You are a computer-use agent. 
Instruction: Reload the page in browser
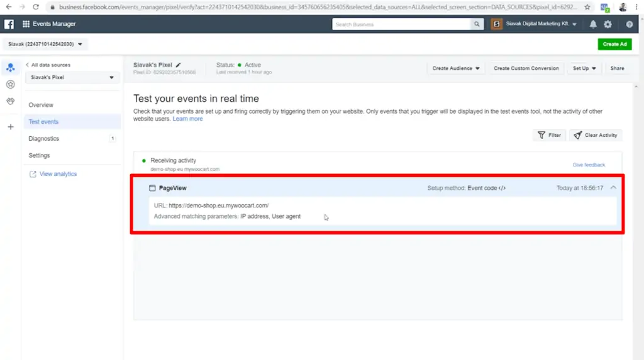pyautogui.click(x=36, y=7)
